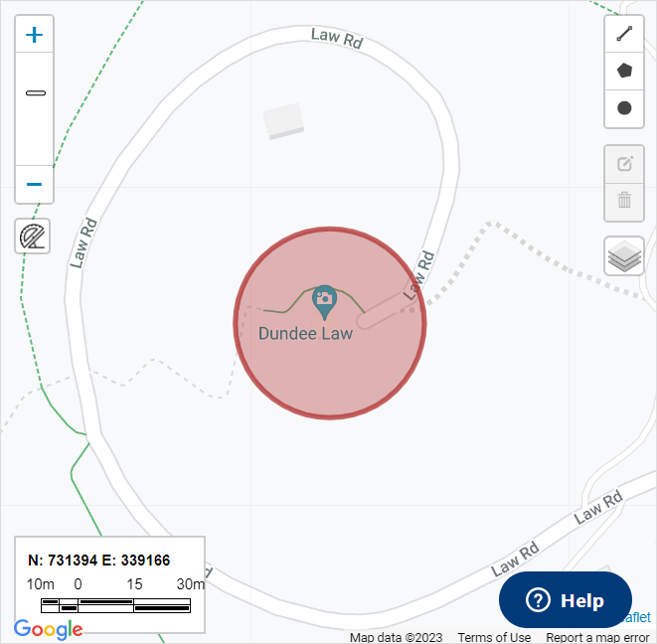The height and width of the screenshot is (644, 657).
Task: Click the Google logo
Action: pos(48,630)
